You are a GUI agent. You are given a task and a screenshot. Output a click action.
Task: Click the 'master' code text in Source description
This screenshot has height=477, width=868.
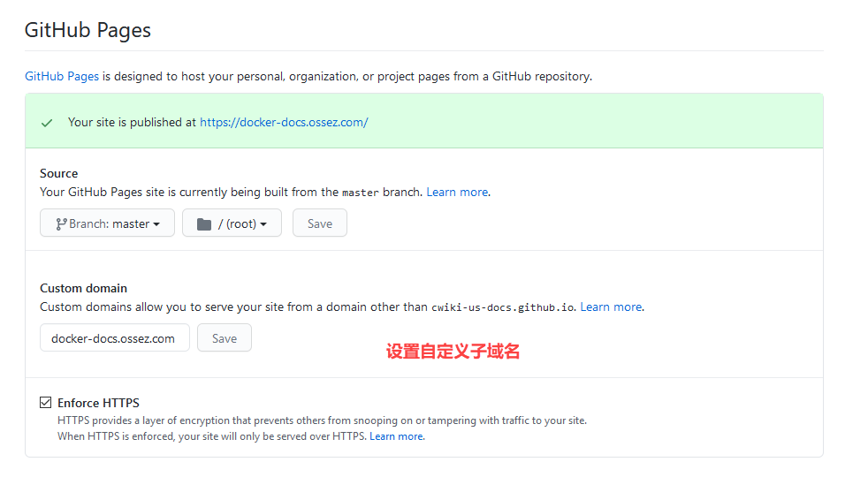[x=361, y=193]
